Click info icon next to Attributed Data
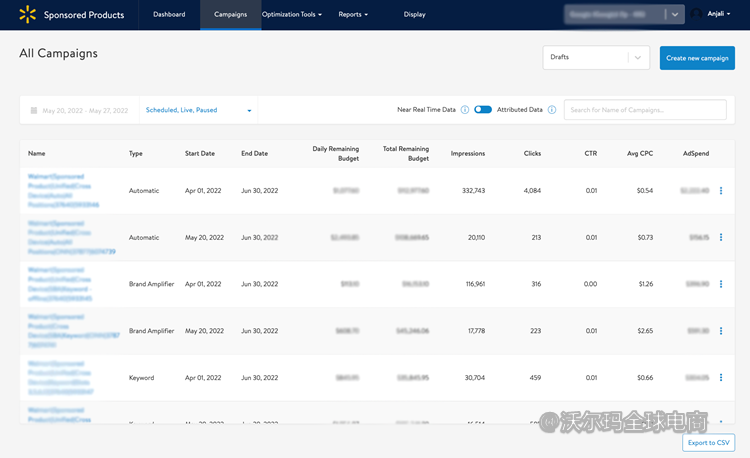This screenshot has height=458, width=750. pyautogui.click(x=551, y=110)
